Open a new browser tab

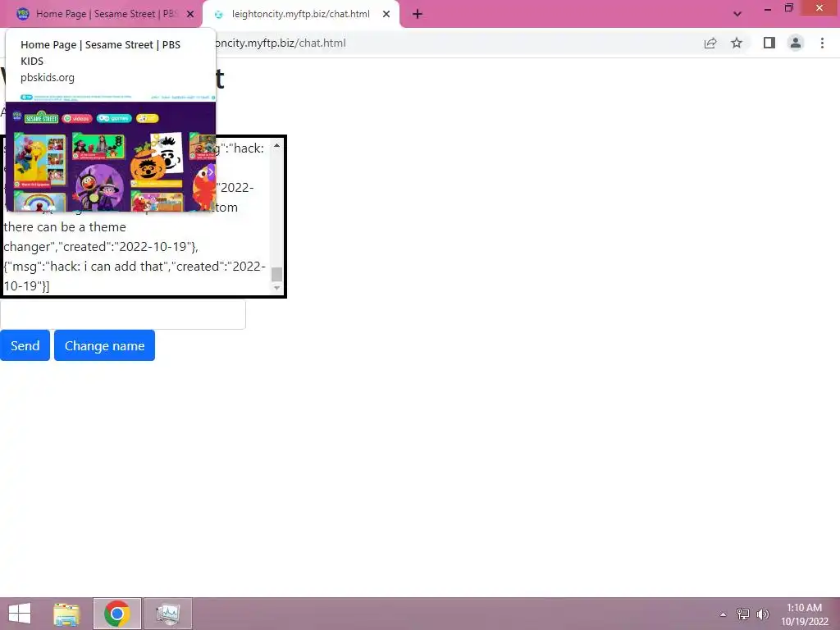[x=418, y=14]
